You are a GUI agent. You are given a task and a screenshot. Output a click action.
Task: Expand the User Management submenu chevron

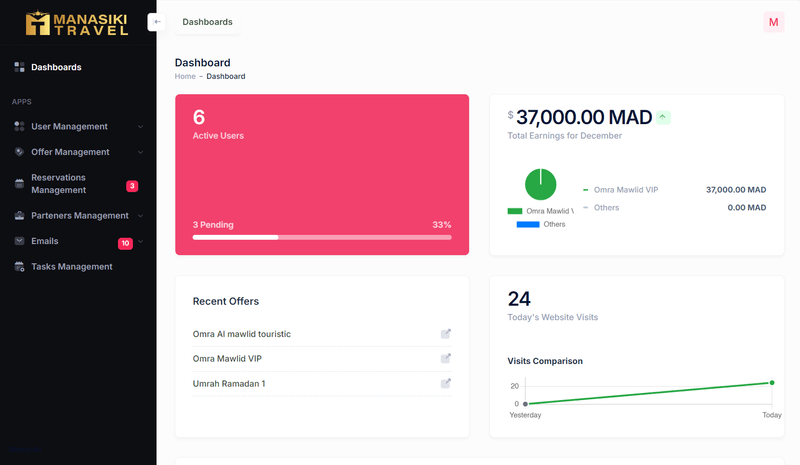[x=140, y=127]
